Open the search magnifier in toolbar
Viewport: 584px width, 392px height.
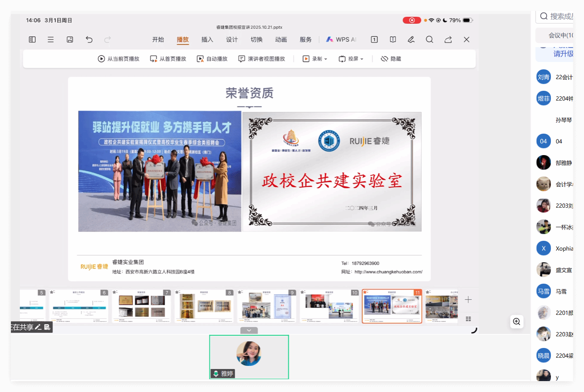429,39
